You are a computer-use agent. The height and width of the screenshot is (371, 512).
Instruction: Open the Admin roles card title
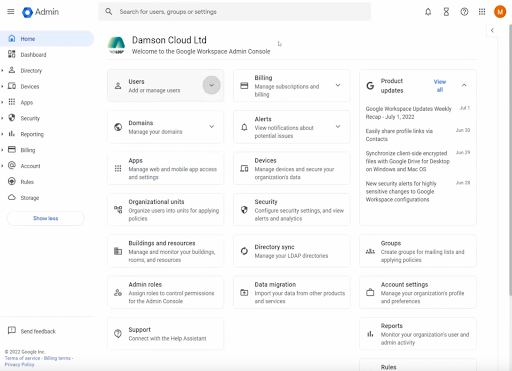click(145, 285)
